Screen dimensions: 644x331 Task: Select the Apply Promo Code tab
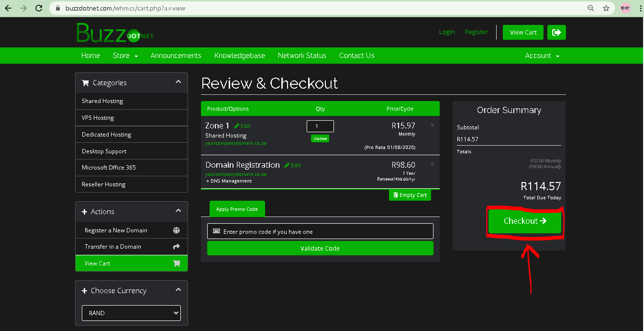pos(237,209)
